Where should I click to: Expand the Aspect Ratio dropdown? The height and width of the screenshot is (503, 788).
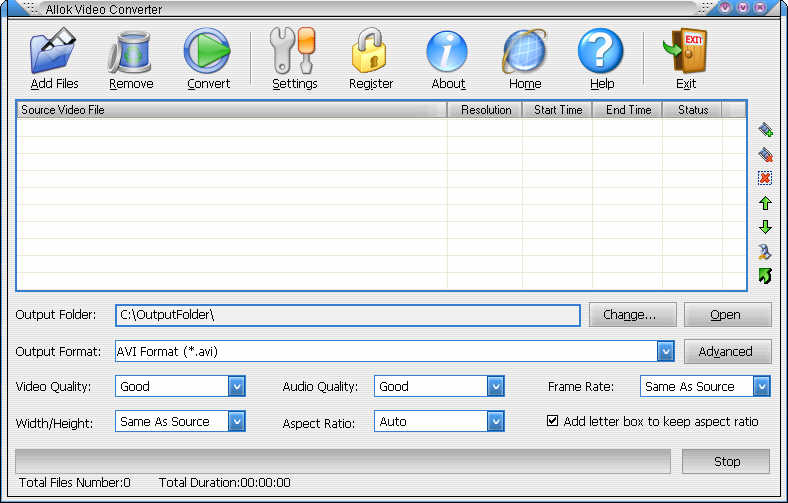pos(496,421)
